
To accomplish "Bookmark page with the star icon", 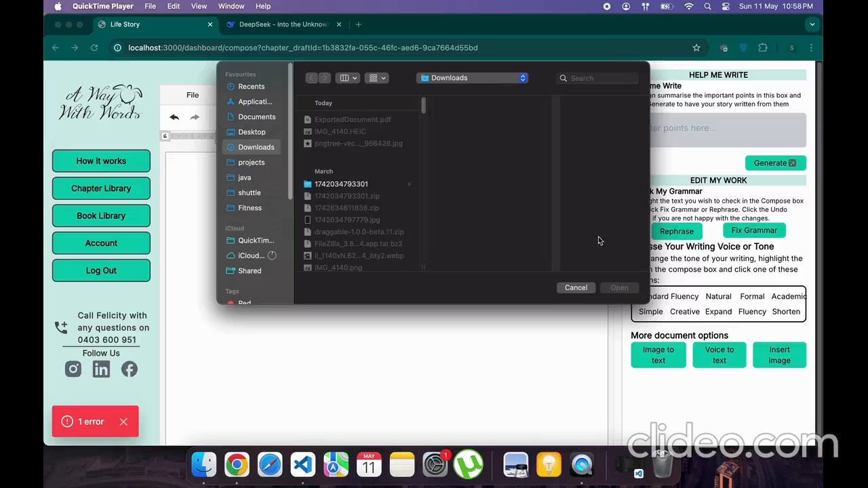I will [696, 48].
